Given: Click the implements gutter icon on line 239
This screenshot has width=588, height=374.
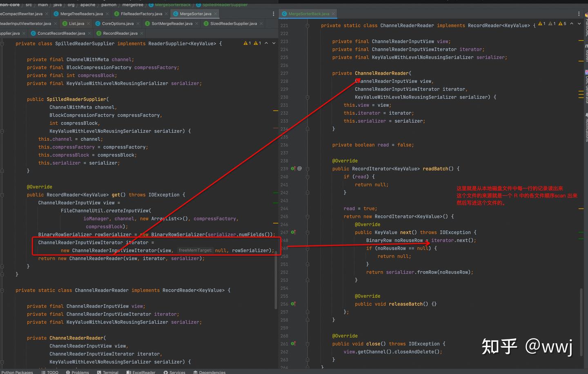Looking at the screenshot, I should point(293,168).
